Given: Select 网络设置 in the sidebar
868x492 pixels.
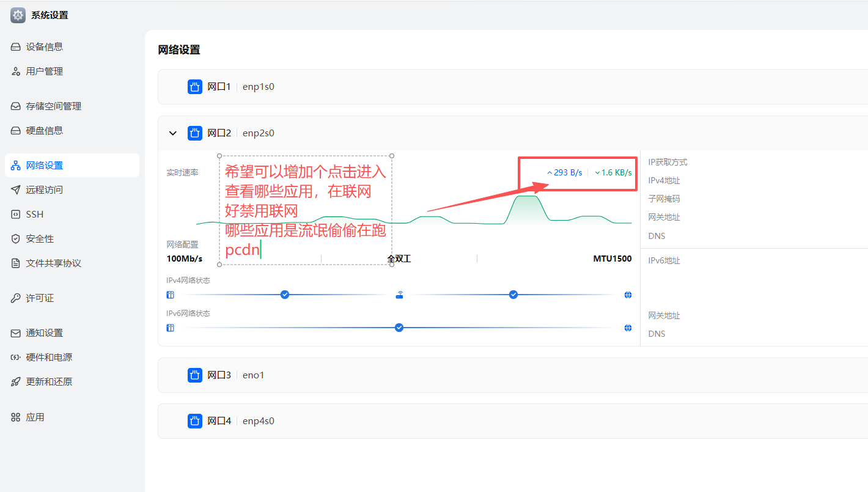Looking at the screenshot, I should point(72,166).
